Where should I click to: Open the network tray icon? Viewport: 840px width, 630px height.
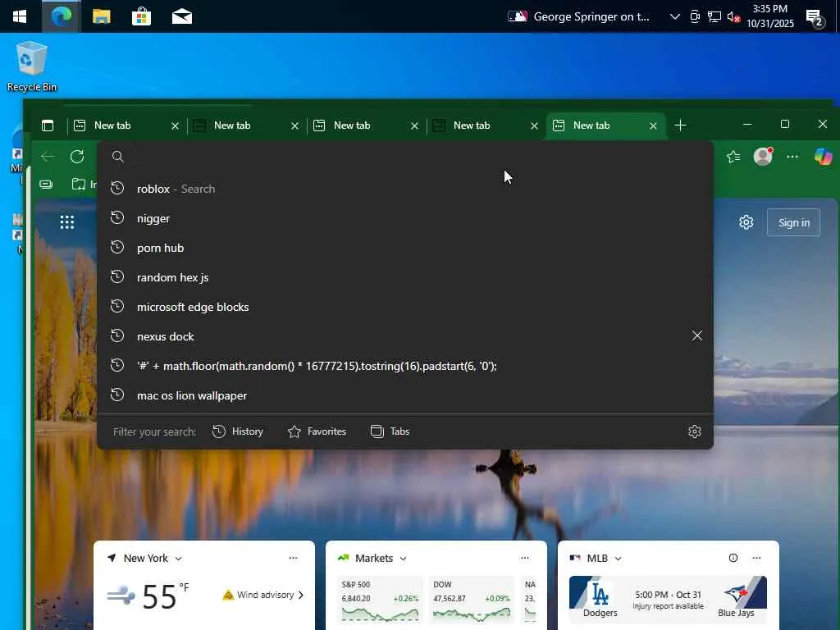coord(714,16)
